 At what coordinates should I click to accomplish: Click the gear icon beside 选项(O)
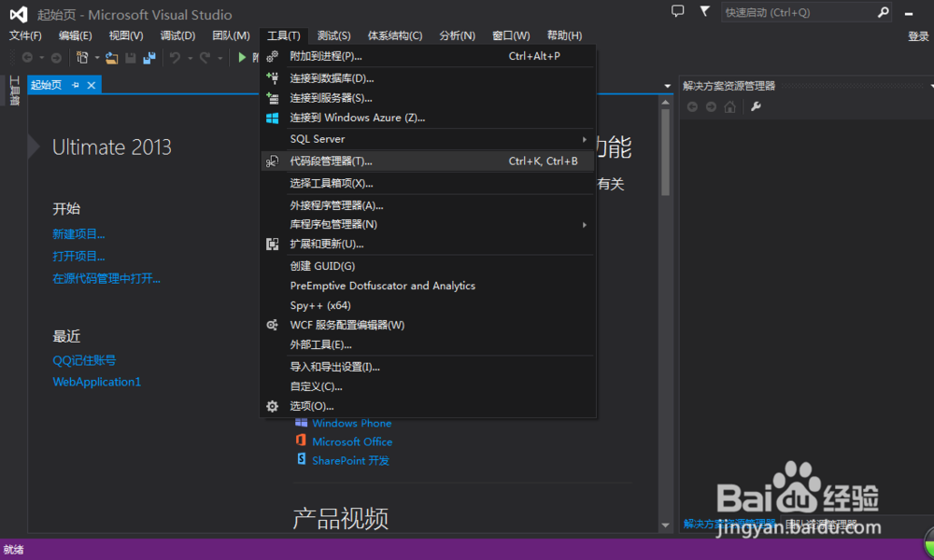tap(272, 406)
